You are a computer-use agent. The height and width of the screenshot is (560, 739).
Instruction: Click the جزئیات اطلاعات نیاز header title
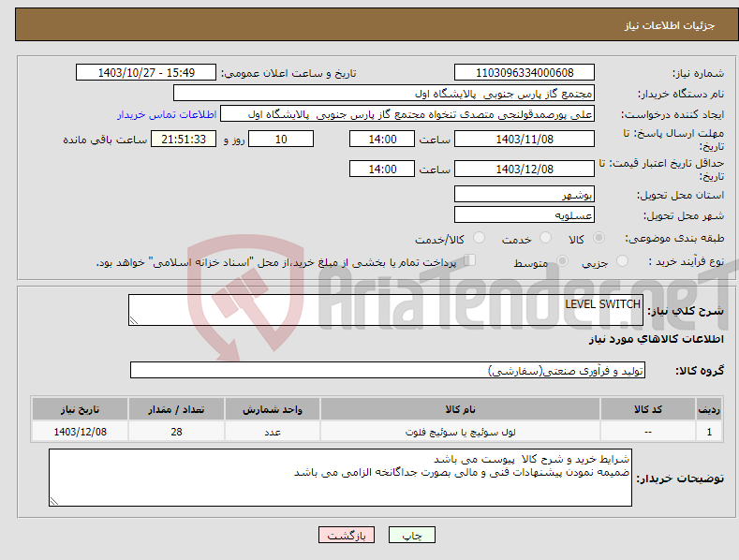[670, 25]
